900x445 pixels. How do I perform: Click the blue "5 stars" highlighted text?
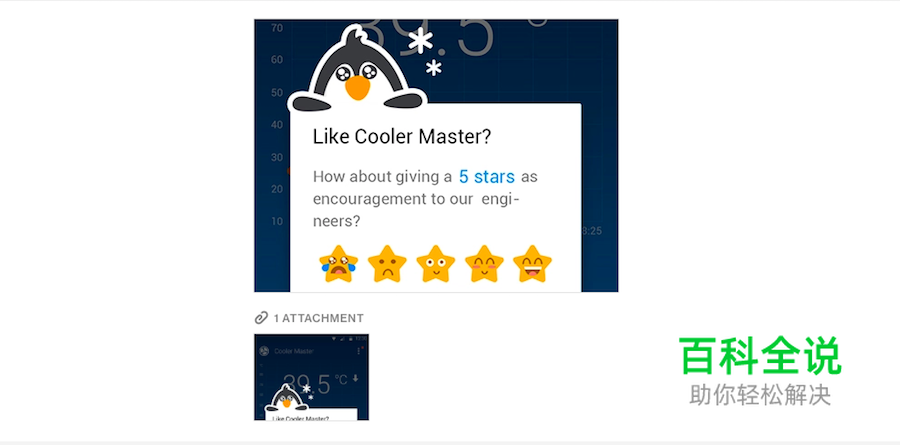[487, 177]
